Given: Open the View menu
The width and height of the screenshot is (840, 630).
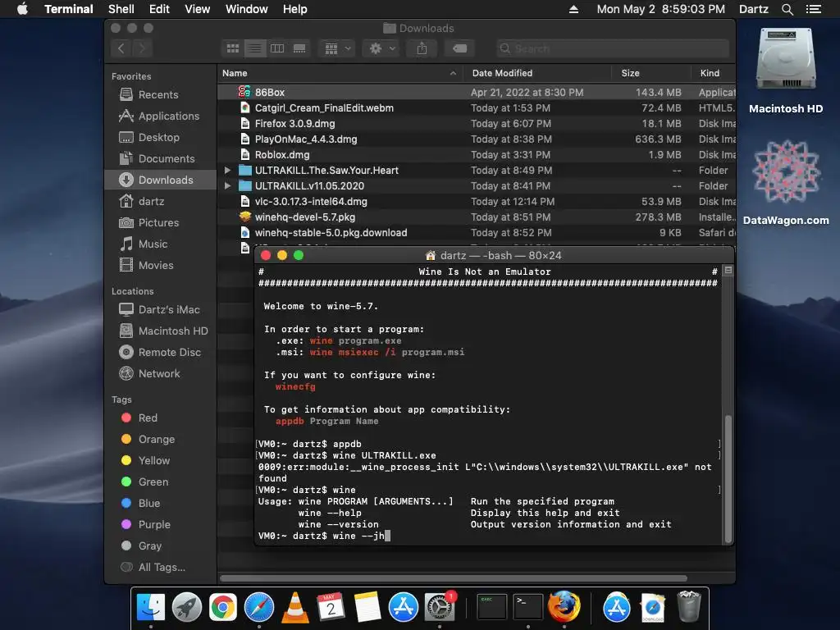Looking at the screenshot, I should click(x=197, y=9).
